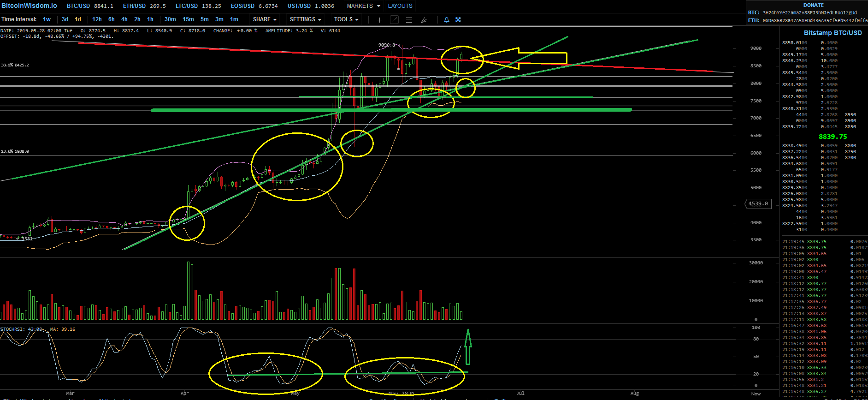Click the Apr label on the time axis
The width and height of the screenshot is (868, 400).
tap(185, 394)
